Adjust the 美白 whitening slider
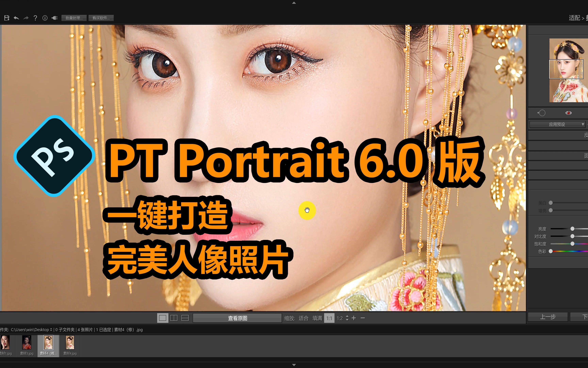This screenshot has height=368, width=588. (x=551, y=203)
